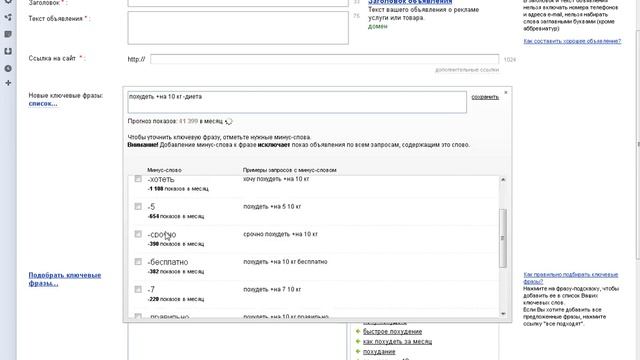Click the key phrase field 'похудеть +на 10 кг -диета'
The width and height of the screenshot is (640, 360).
297,102
